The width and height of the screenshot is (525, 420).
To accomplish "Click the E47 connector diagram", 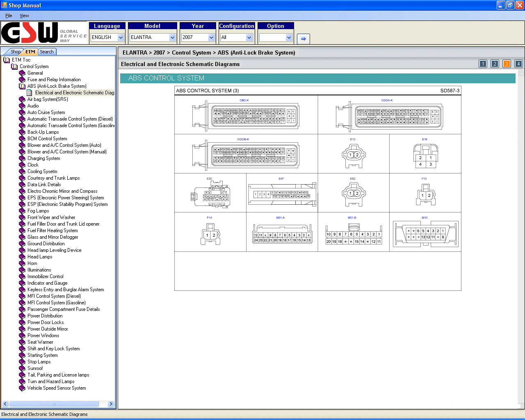I will (282, 194).
